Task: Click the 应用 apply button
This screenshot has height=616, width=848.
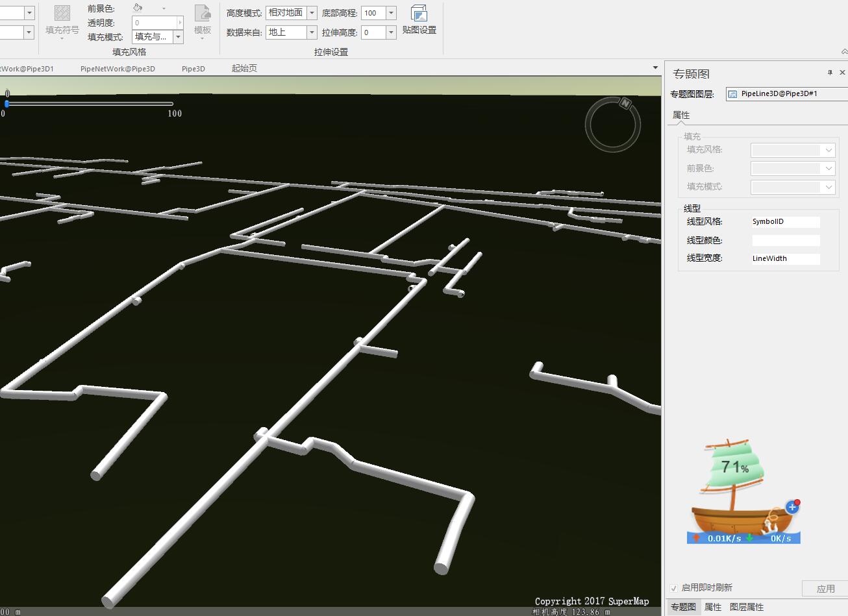Action: tap(825, 589)
